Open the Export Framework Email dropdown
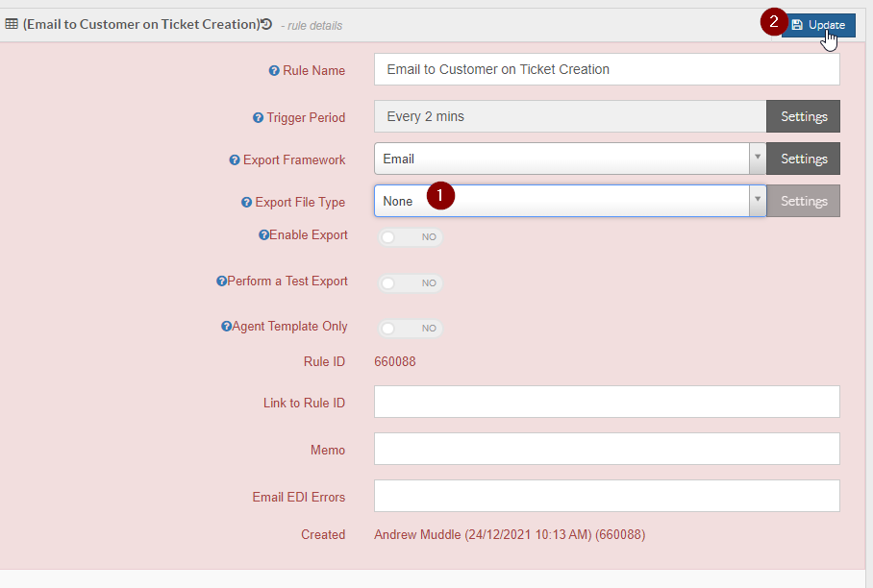This screenshot has height=588, width=873. [569, 159]
